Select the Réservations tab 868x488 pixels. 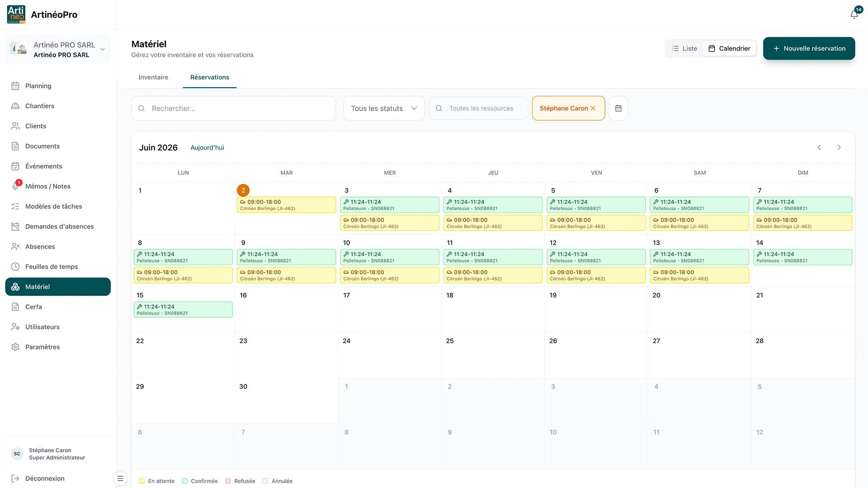click(x=210, y=77)
